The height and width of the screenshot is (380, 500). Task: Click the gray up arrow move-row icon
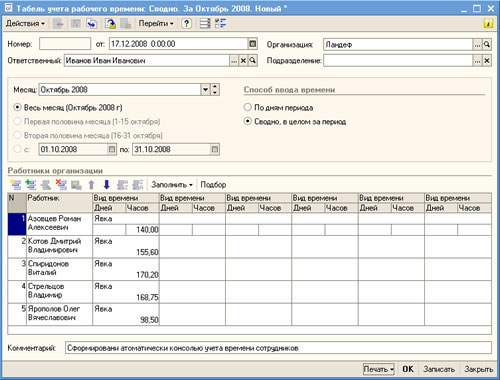click(91, 185)
